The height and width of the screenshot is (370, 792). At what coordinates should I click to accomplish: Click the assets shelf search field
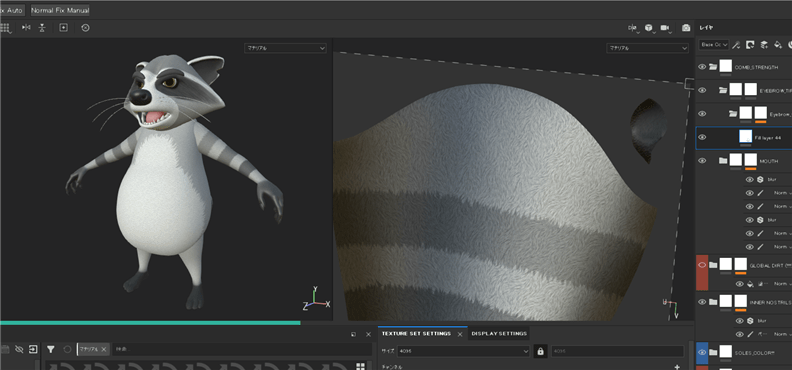pyautogui.click(x=242, y=349)
